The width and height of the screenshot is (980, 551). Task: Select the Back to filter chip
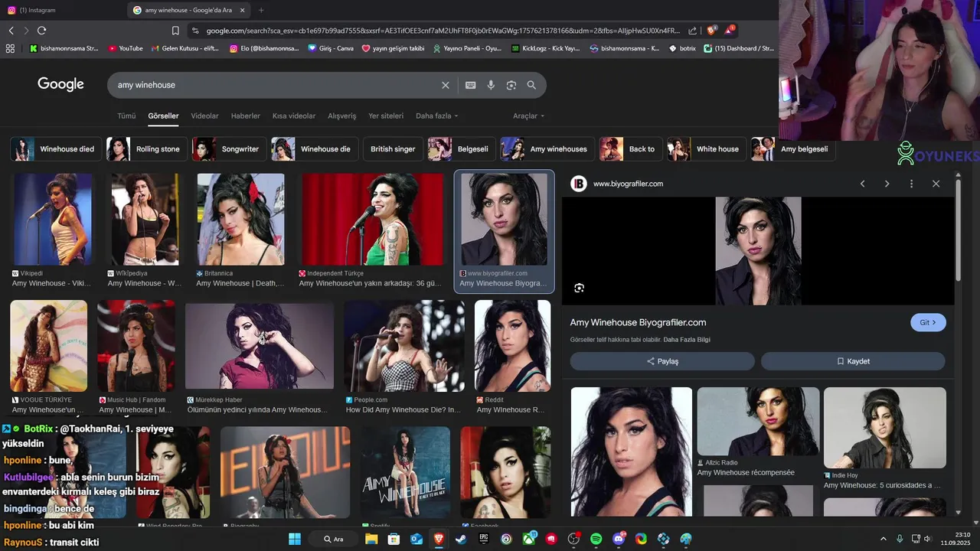[630, 149]
